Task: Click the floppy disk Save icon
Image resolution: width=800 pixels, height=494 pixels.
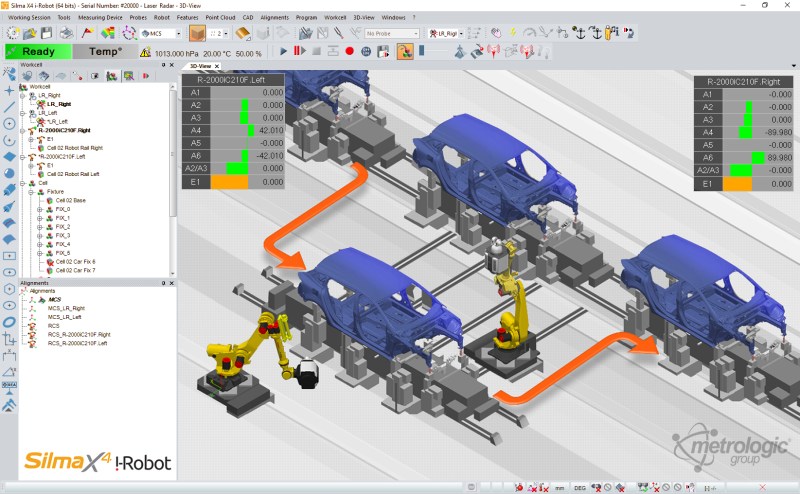Action: [46, 33]
